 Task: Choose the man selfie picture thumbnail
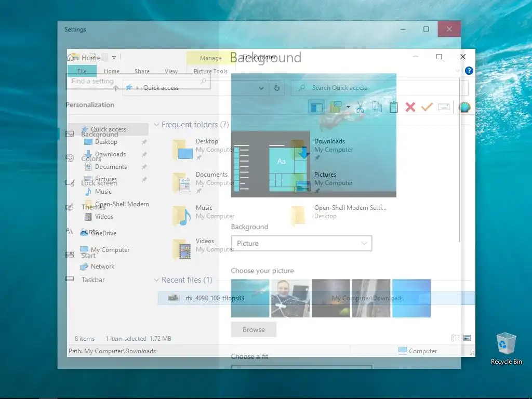point(290,298)
